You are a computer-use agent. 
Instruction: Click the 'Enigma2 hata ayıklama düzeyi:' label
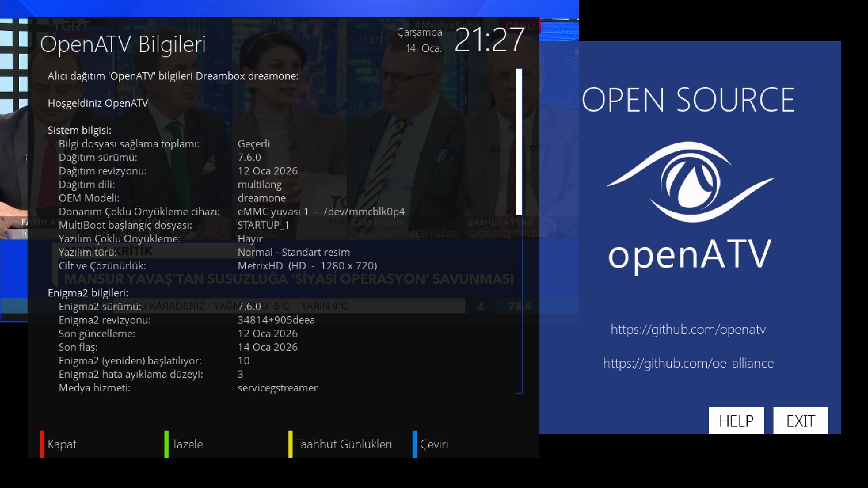coord(131,375)
